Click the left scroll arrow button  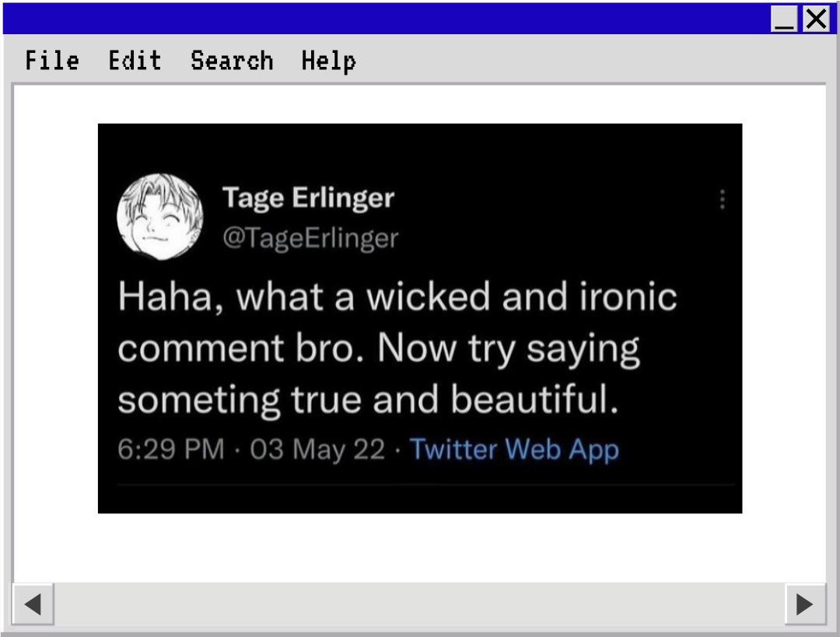point(33,604)
